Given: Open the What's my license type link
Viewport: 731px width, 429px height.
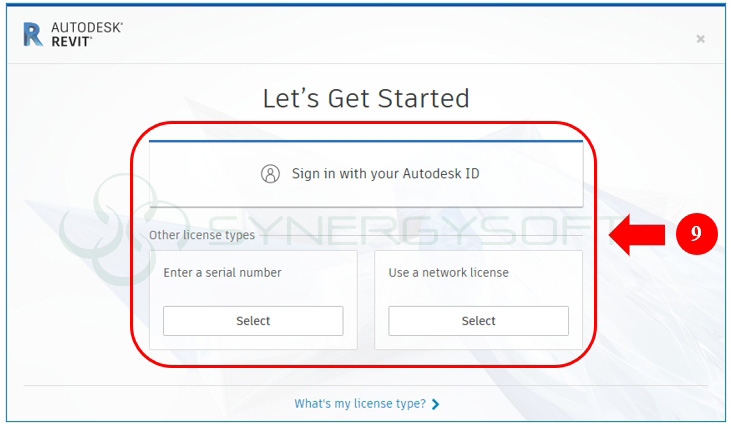Looking at the screenshot, I should click(359, 404).
